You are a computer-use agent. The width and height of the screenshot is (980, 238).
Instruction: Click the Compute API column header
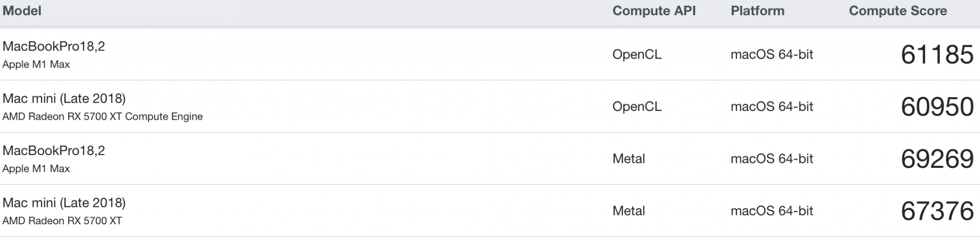(654, 11)
